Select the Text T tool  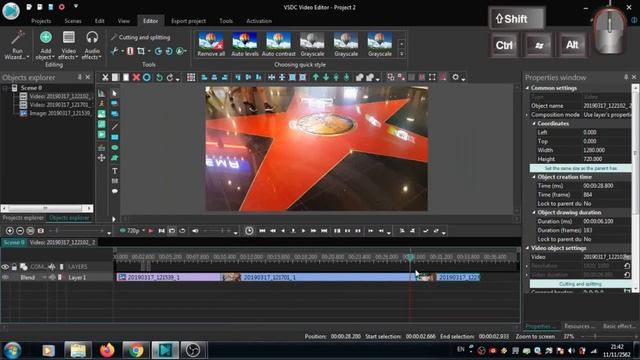tap(115, 171)
